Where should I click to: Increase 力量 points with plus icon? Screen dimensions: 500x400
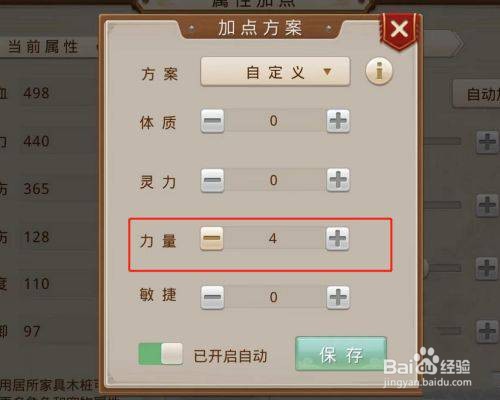point(337,239)
